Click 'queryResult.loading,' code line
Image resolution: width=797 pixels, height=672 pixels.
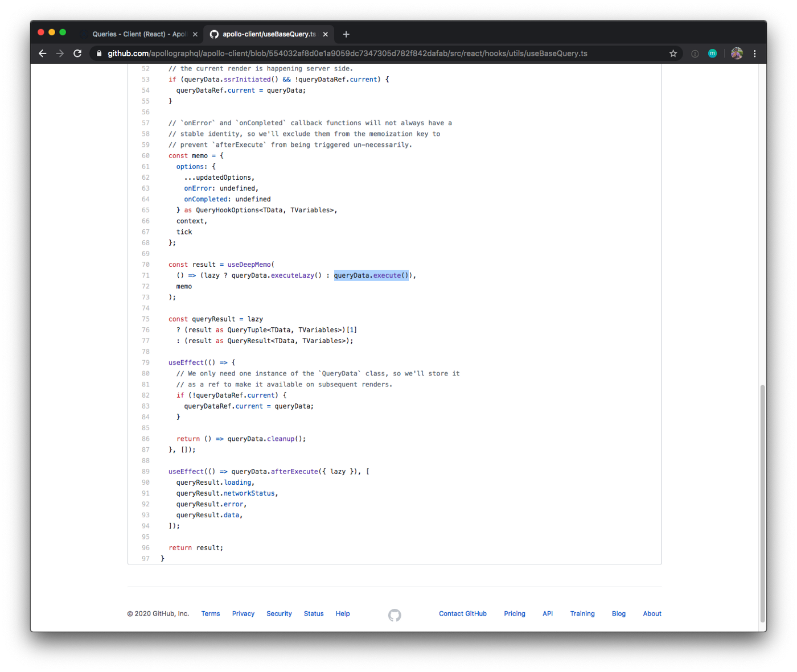pyautogui.click(x=215, y=483)
